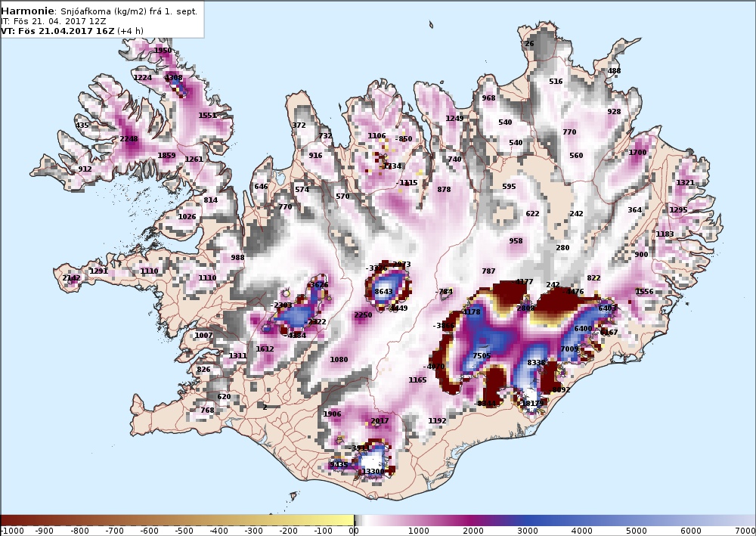Click the 2250 map value
Image resolution: width=756 pixels, height=536 pixels.
coord(363,315)
